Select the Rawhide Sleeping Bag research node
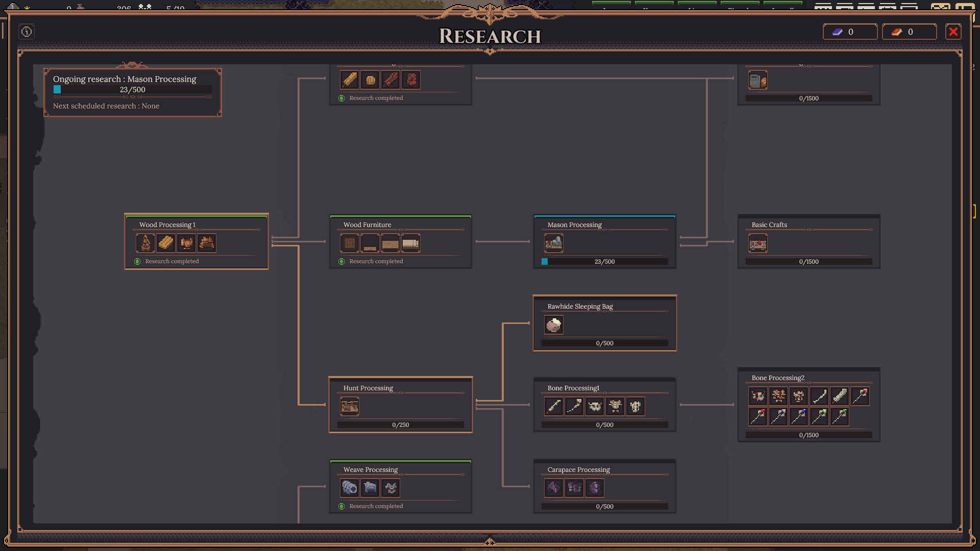980x551 pixels. [604, 306]
